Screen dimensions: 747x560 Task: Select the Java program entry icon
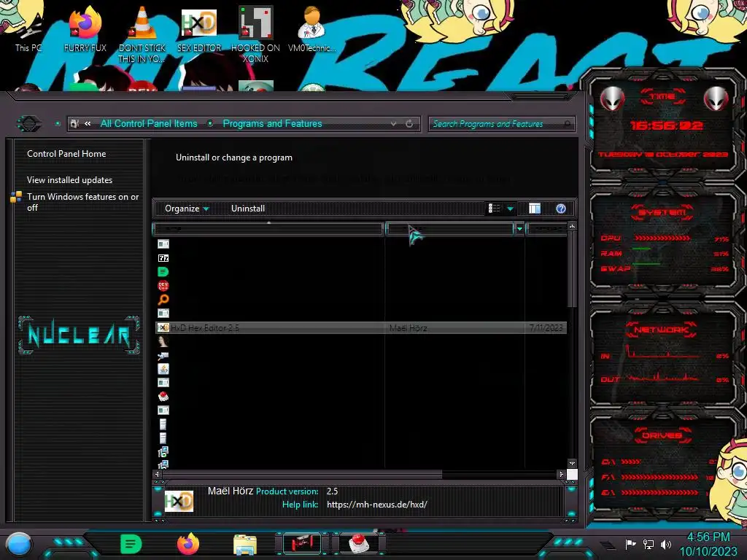click(x=163, y=368)
